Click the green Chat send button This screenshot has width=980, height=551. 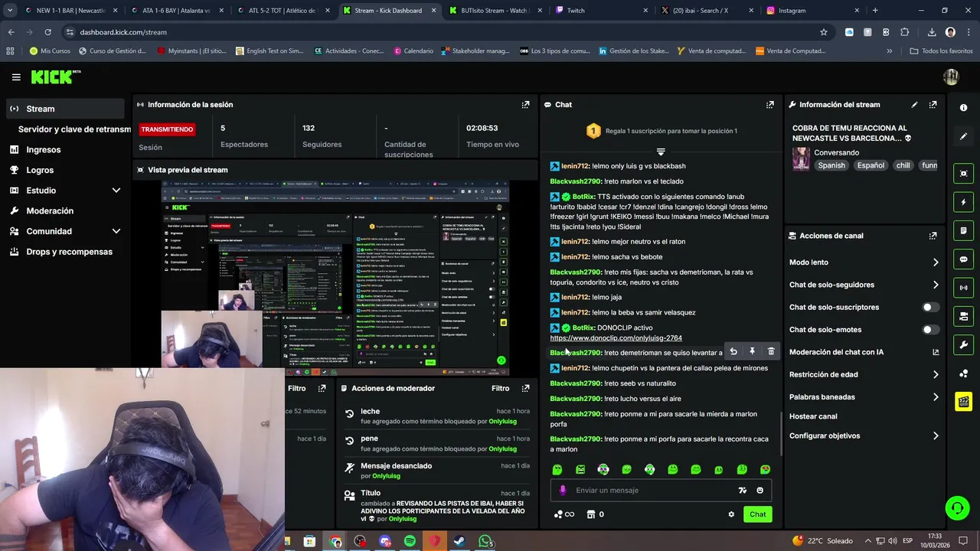pos(757,514)
